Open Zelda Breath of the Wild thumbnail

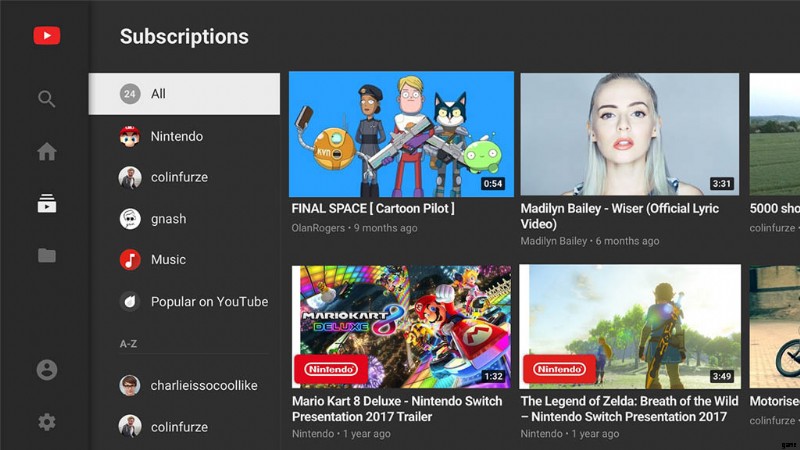630,326
